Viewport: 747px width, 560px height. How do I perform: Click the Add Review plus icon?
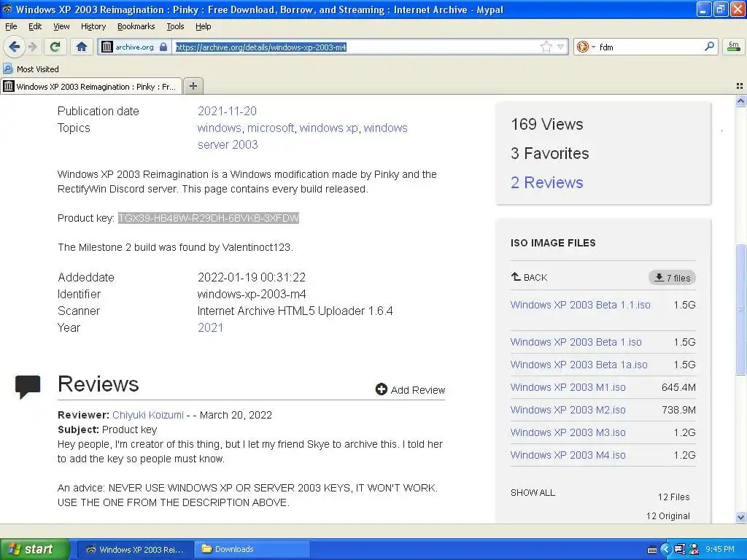(381, 389)
